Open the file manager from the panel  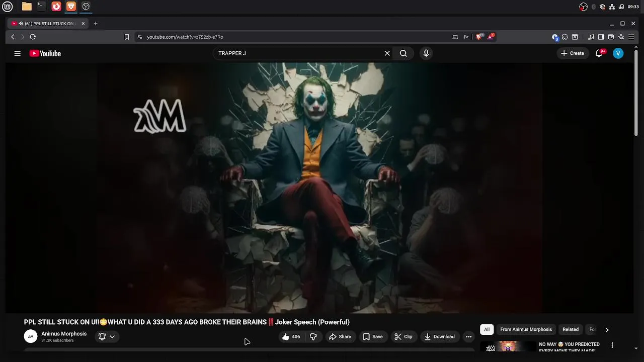coord(27,7)
